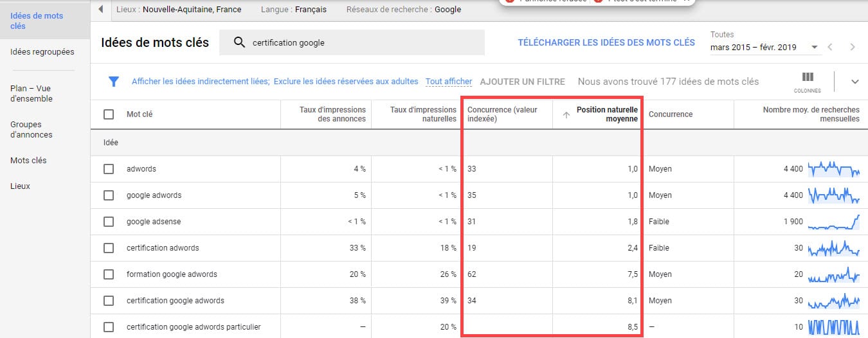Toggle the select-all checkbox in the header
This screenshot has height=338, width=868.
[109, 114]
